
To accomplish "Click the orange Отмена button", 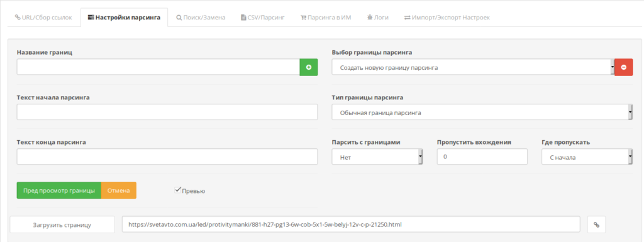I will point(119,190).
